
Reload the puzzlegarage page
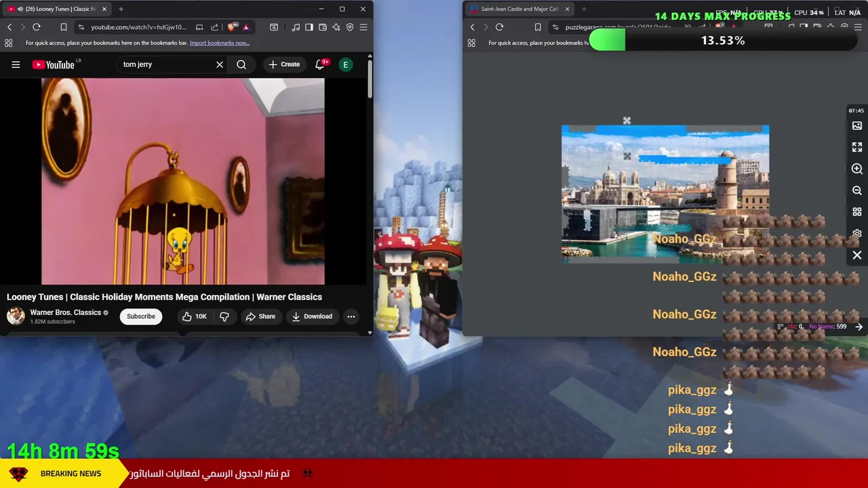(x=499, y=27)
